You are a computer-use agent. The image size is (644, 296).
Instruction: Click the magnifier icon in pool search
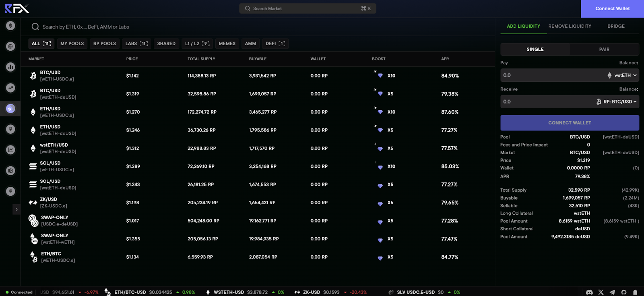tap(35, 27)
